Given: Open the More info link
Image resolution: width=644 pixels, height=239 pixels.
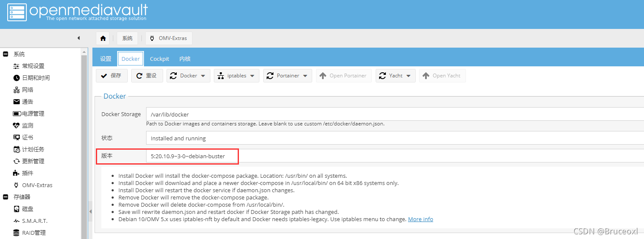Looking at the screenshot, I should pos(420,219).
